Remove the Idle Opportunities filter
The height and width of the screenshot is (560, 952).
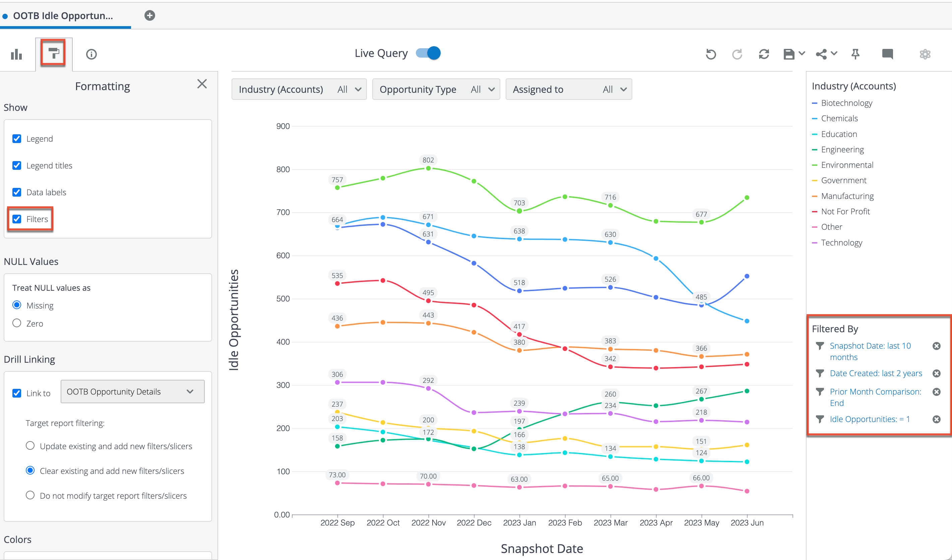[937, 419]
